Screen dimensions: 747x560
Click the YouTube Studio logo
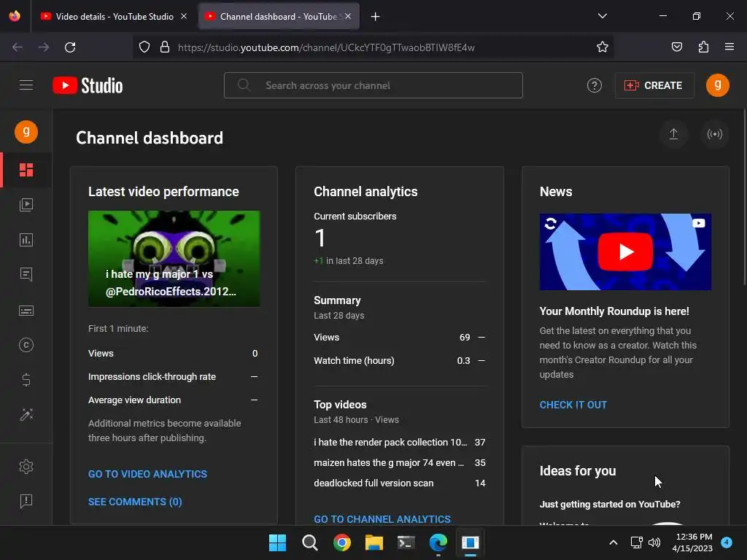88,85
